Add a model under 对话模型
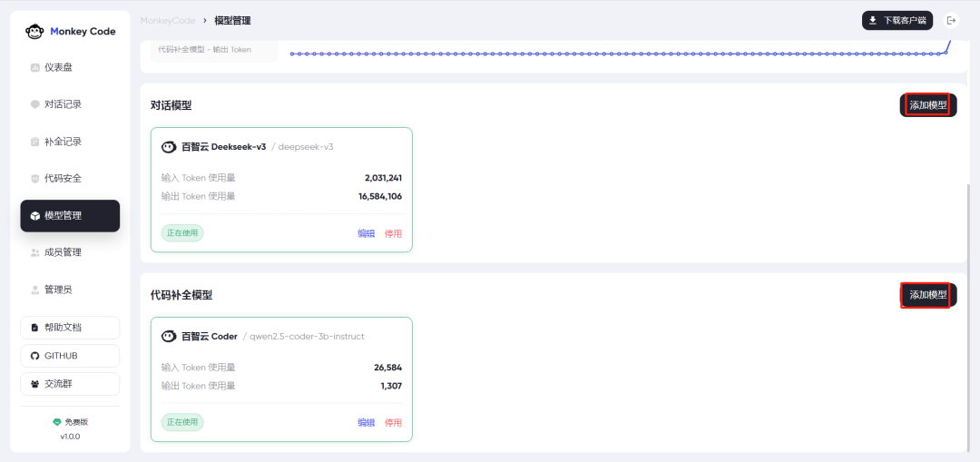980x462 pixels. tap(928, 105)
